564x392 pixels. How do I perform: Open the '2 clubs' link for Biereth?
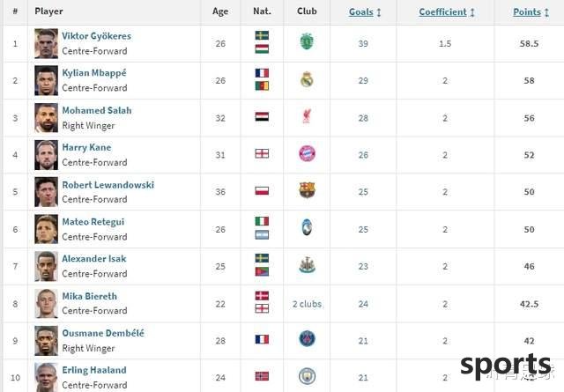pyautogui.click(x=307, y=304)
